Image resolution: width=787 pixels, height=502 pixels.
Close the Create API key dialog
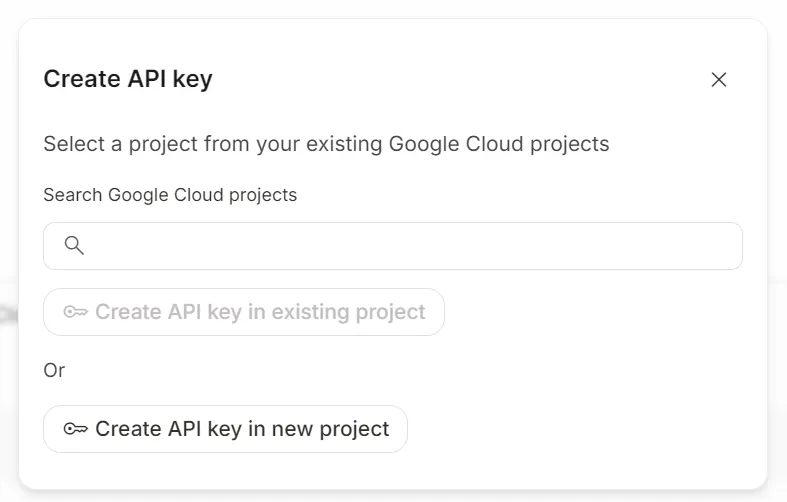pos(718,80)
